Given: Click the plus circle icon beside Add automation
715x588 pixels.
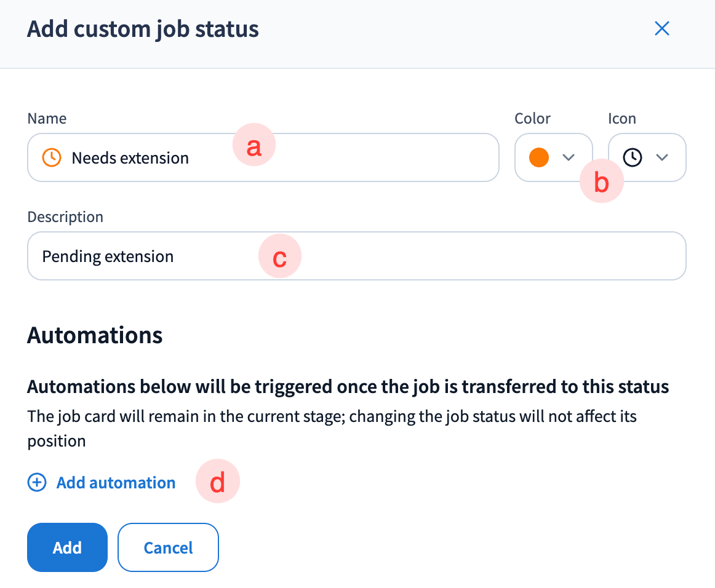Looking at the screenshot, I should (x=37, y=483).
